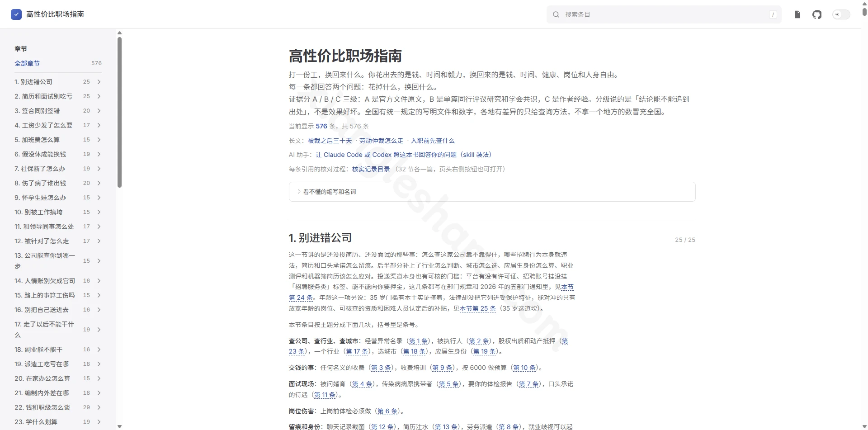Click the slash shortcut key badge in search bar
Image resolution: width=868 pixels, height=430 pixels.
[773, 14]
